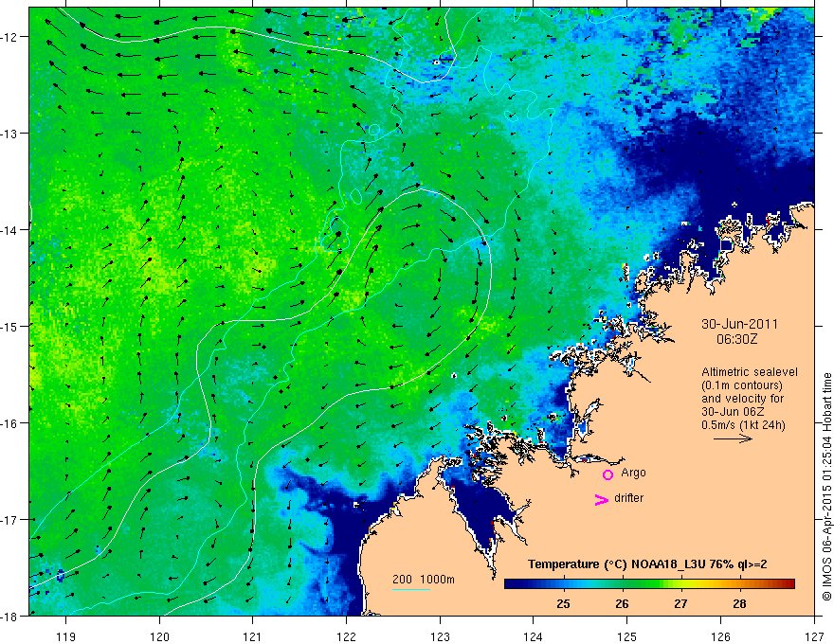Click the longitude axis label '126'
The image size is (834, 644).
pyautogui.click(x=720, y=636)
